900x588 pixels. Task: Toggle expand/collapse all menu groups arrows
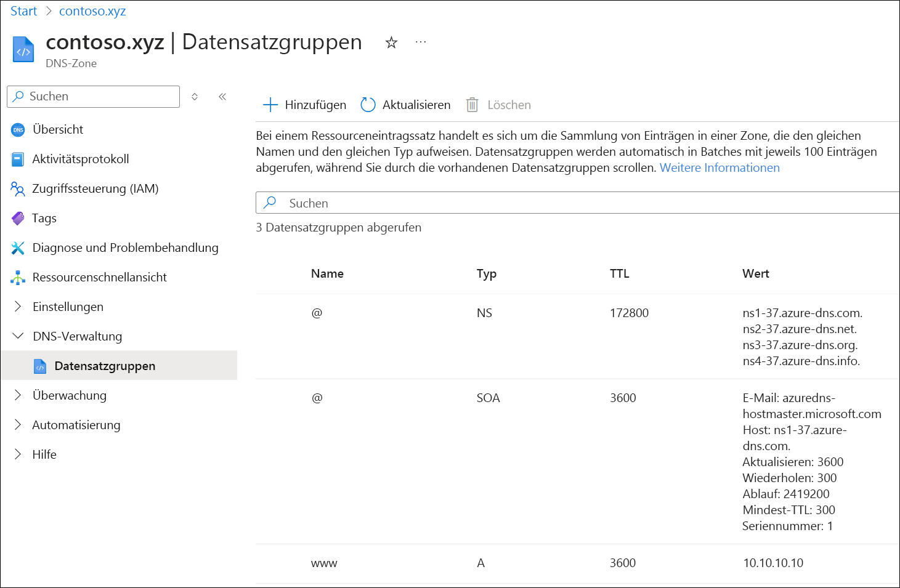195,96
